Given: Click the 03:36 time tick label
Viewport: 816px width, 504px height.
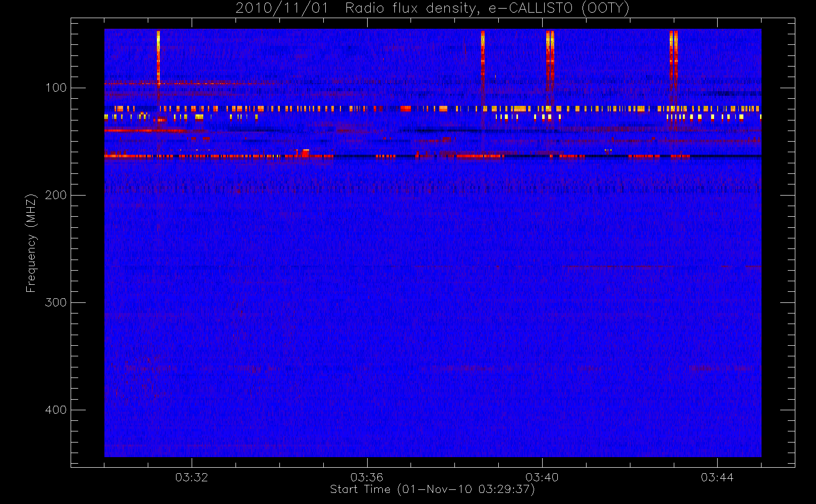Looking at the screenshot, I should point(367,477).
